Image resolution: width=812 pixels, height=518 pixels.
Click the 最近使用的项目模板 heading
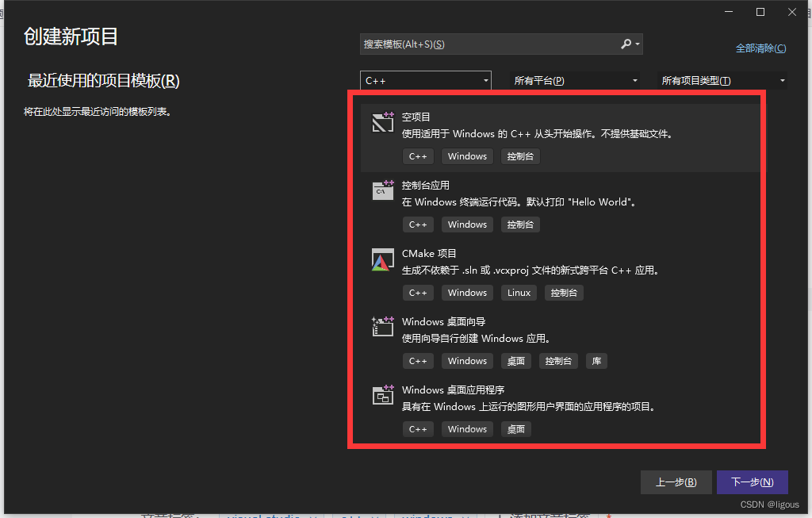coord(104,81)
